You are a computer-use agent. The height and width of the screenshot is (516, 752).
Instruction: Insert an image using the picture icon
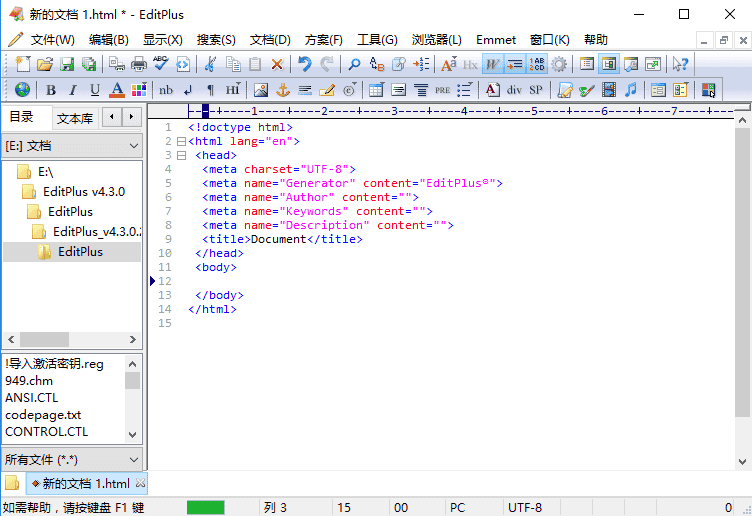260,90
